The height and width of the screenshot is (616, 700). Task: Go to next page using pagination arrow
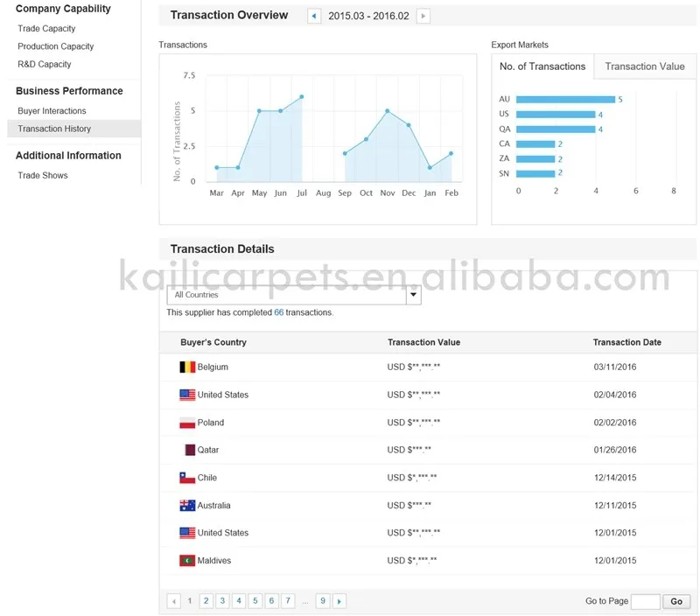point(339,601)
